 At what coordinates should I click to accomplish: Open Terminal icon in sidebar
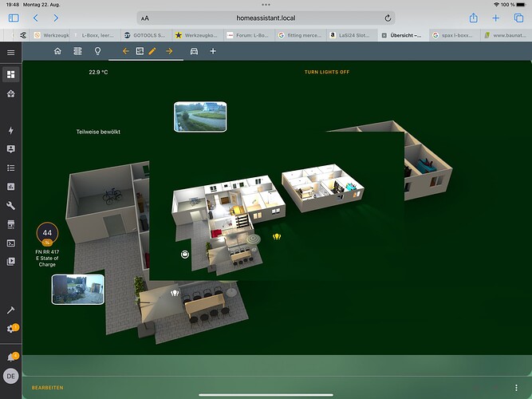click(x=11, y=243)
